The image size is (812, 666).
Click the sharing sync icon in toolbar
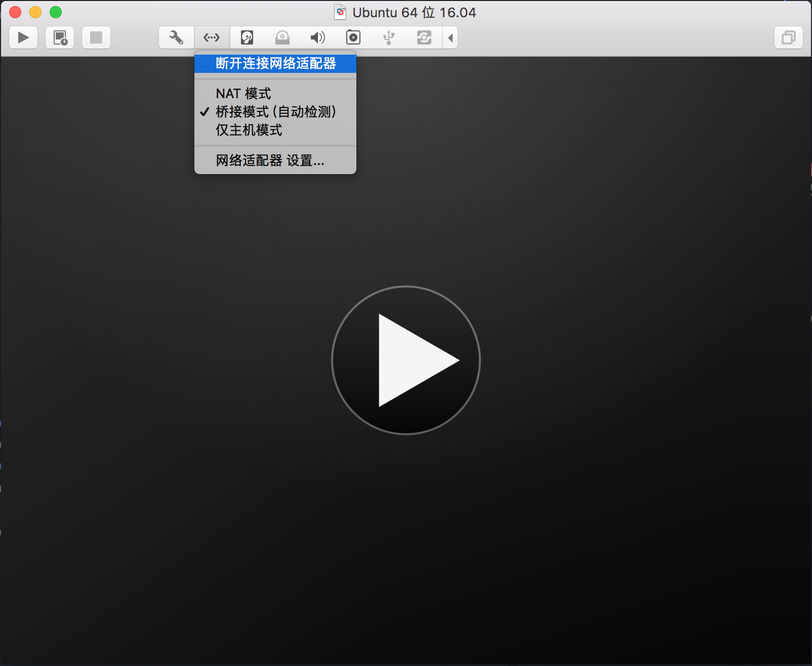[x=424, y=37]
